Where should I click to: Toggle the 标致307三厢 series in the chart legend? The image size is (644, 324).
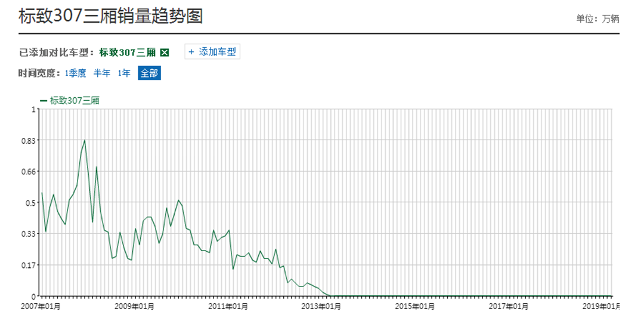pos(70,100)
